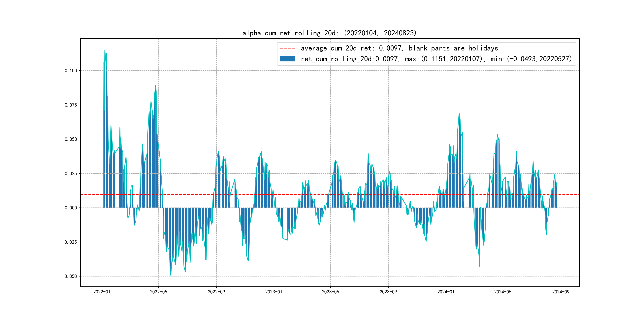Click the 0.050 y-axis tick label

click(71, 139)
